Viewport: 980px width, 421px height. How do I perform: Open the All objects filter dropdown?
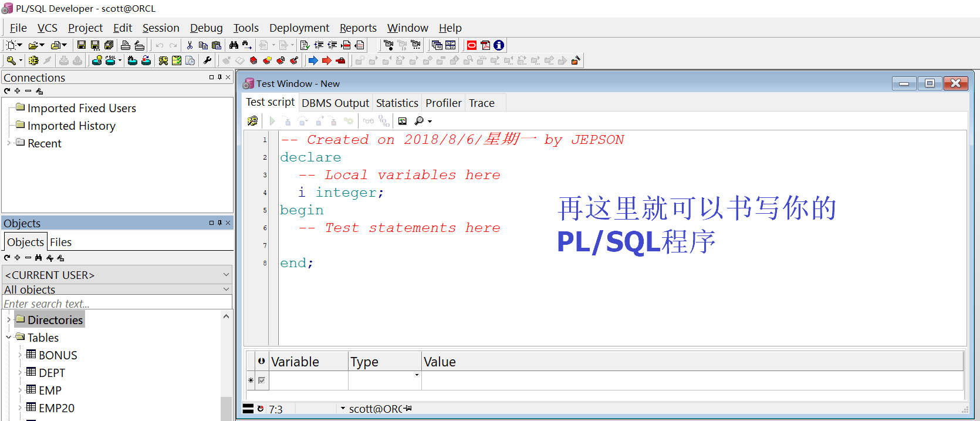(x=227, y=289)
